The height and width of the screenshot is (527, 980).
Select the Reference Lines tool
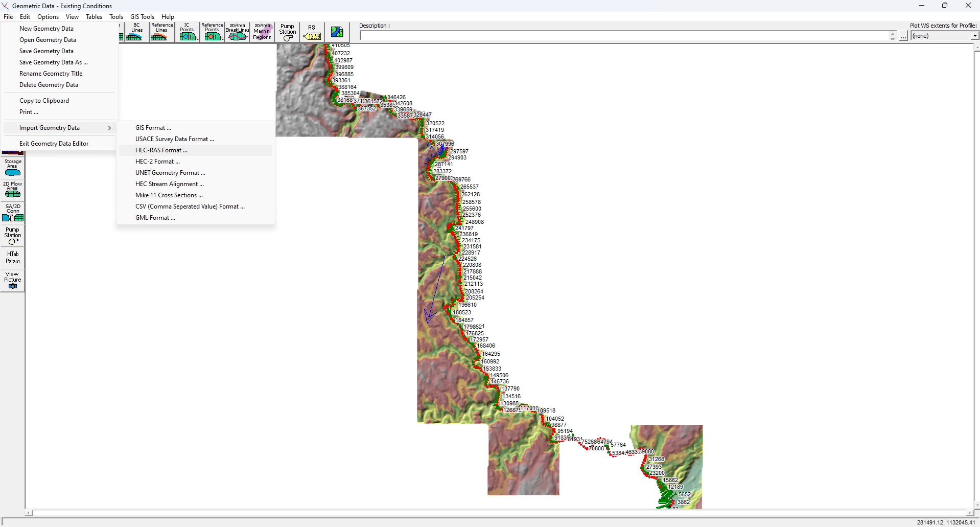coord(162,32)
